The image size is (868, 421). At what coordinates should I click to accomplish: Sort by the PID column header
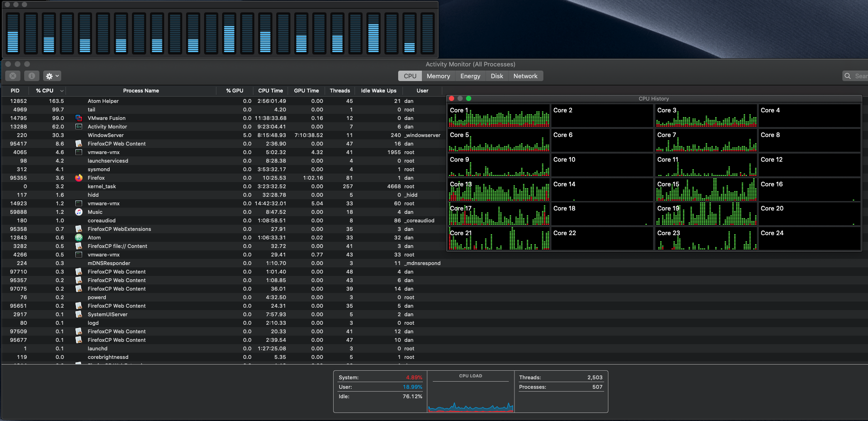(15, 91)
